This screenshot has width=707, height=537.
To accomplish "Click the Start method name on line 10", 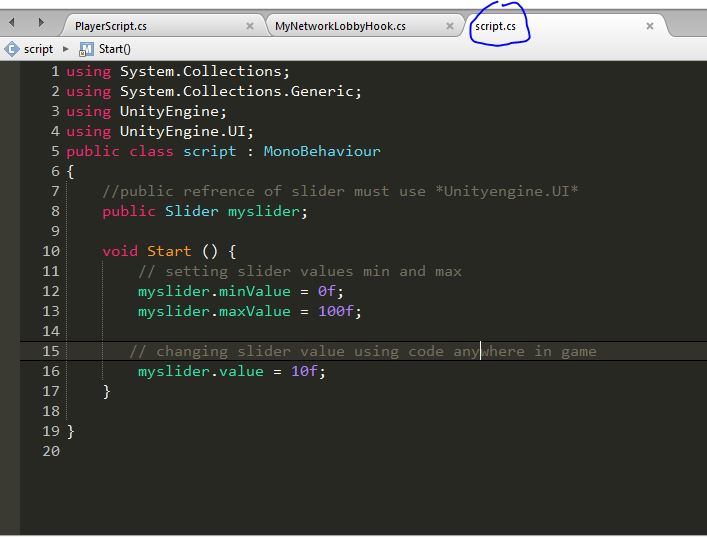I will [x=169, y=251].
